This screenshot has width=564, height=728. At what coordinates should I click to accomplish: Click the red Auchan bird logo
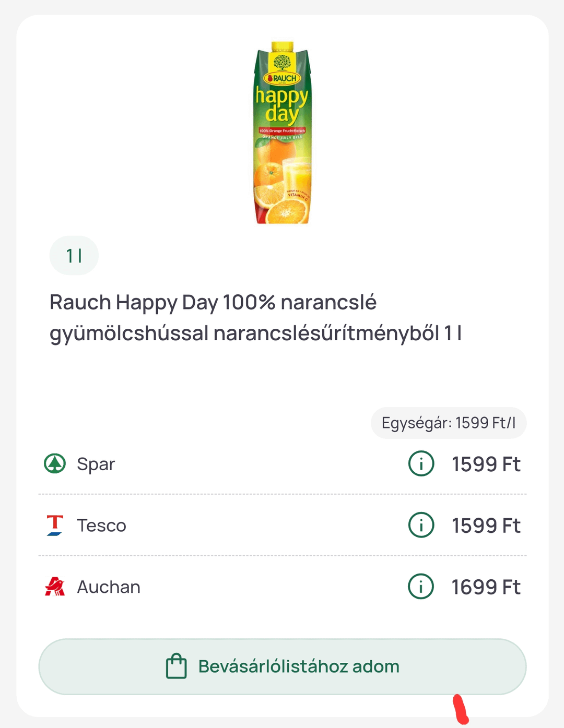tap(55, 587)
